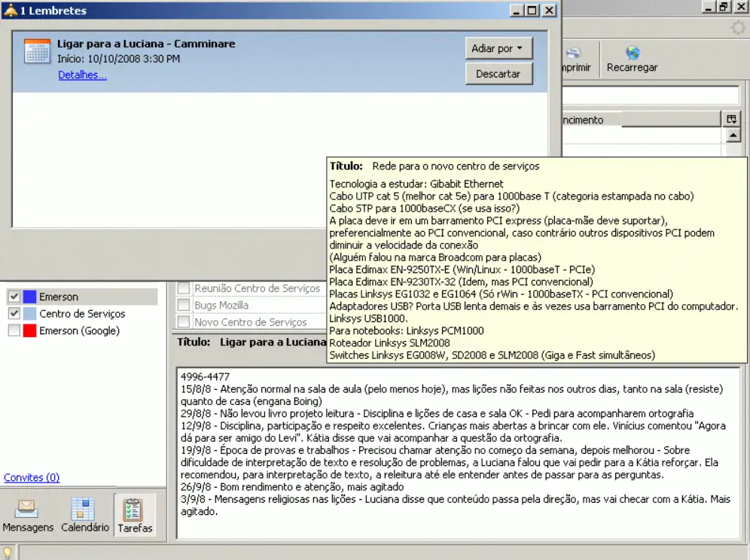Click the Descartar button in the reminder
The height and width of the screenshot is (560, 750).
[498, 74]
